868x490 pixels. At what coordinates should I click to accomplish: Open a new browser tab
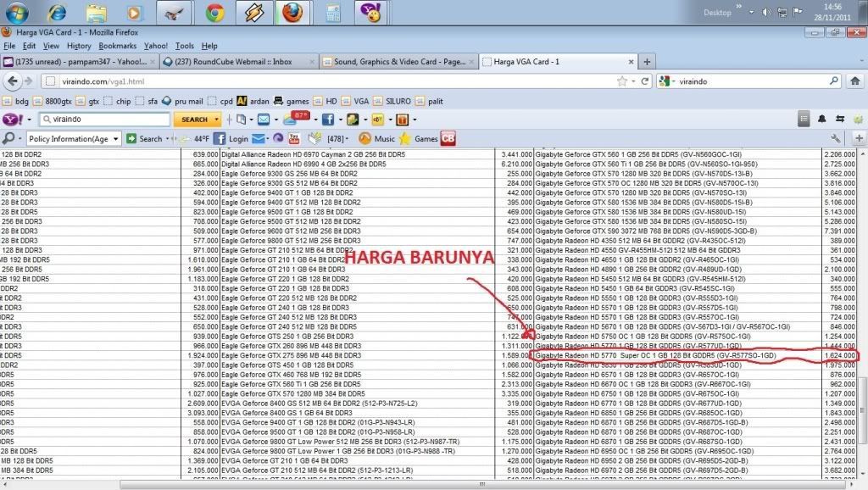coord(647,61)
